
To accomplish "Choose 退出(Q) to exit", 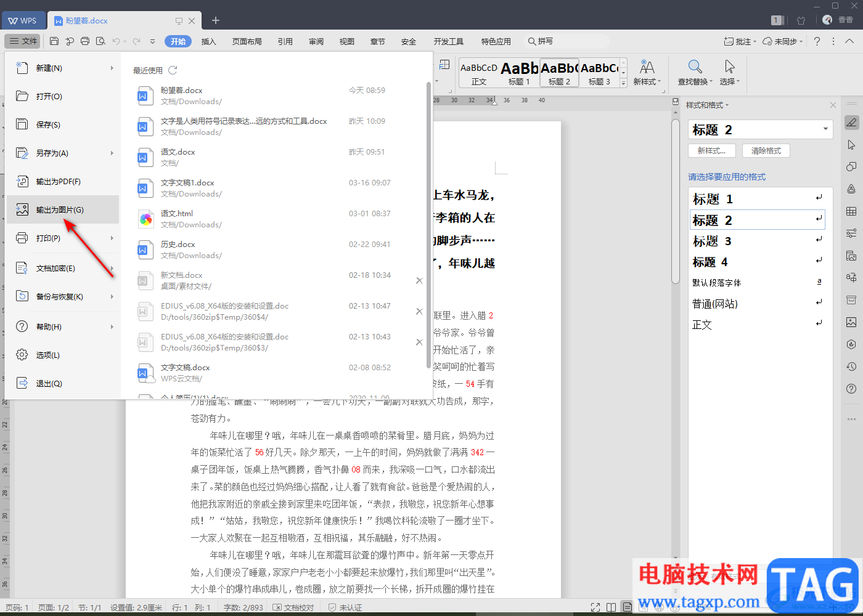I will coord(63,384).
